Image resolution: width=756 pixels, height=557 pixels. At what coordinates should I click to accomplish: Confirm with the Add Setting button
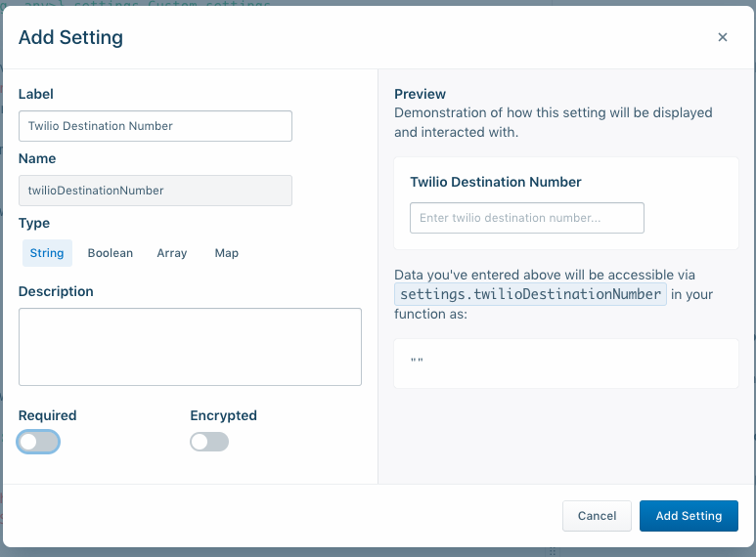coord(689,516)
